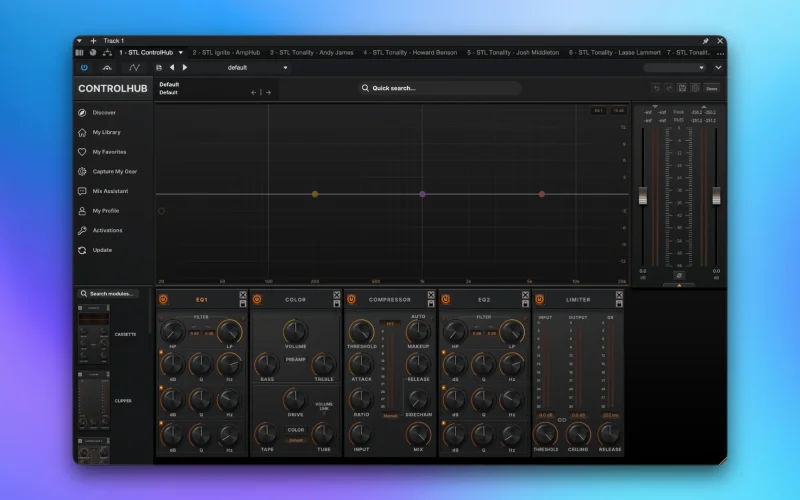
Task: Click the left input fader handle
Action: click(x=643, y=196)
